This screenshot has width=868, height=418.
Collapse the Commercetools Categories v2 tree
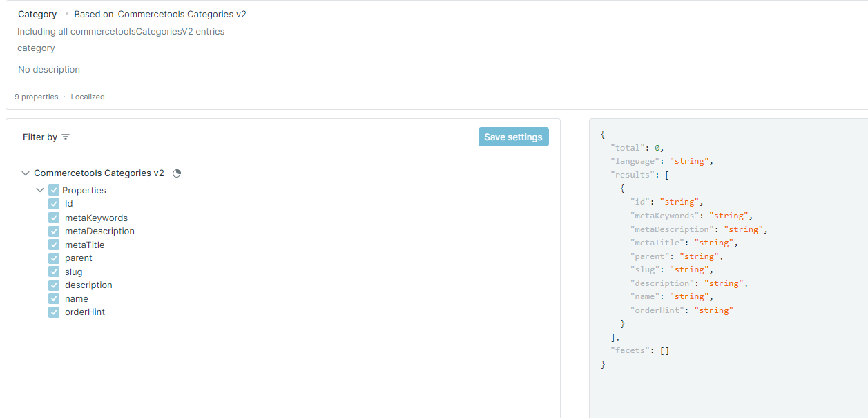click(x=26, y=173)
